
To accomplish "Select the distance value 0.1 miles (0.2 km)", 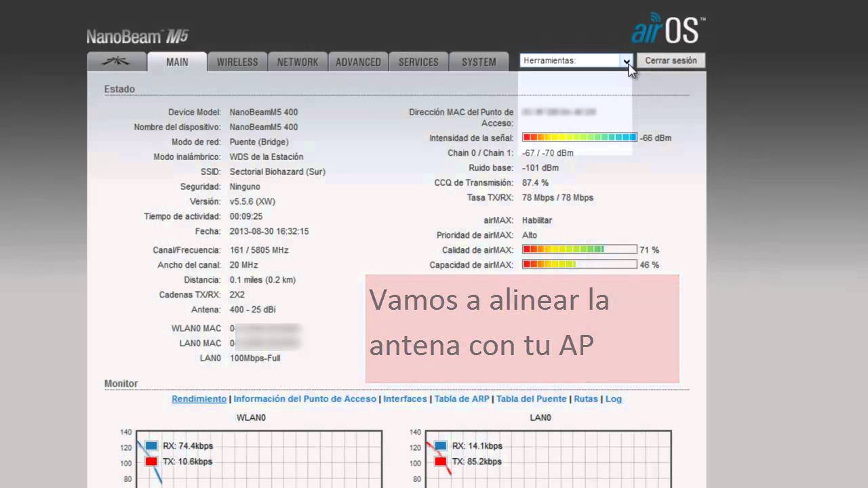I will coord(262,280).
